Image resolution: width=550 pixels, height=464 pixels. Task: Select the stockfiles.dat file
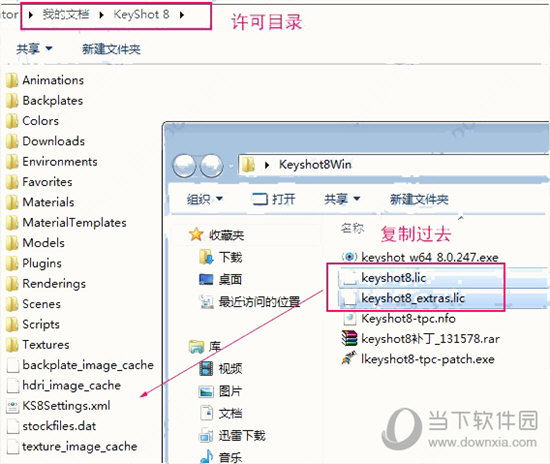tap(51, 426)
